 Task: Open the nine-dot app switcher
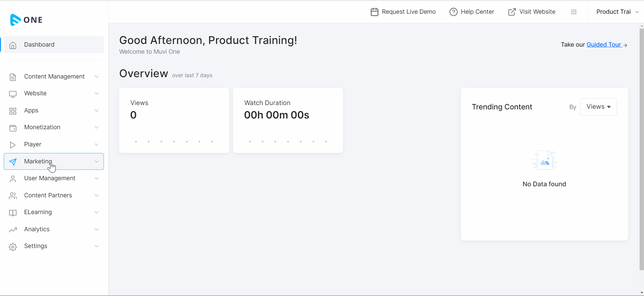pyautogui.click(x=574, y=12)
